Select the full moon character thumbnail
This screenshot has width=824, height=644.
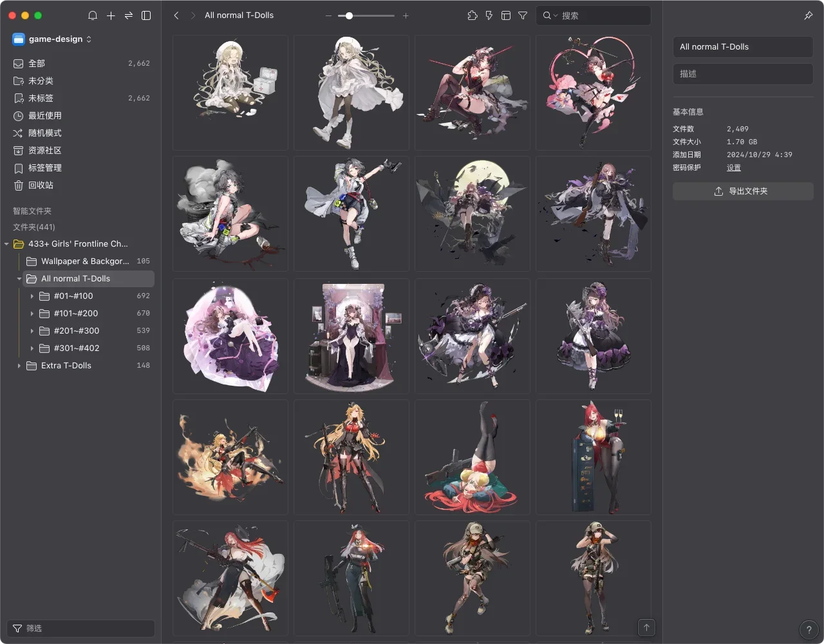pos(473,214)
